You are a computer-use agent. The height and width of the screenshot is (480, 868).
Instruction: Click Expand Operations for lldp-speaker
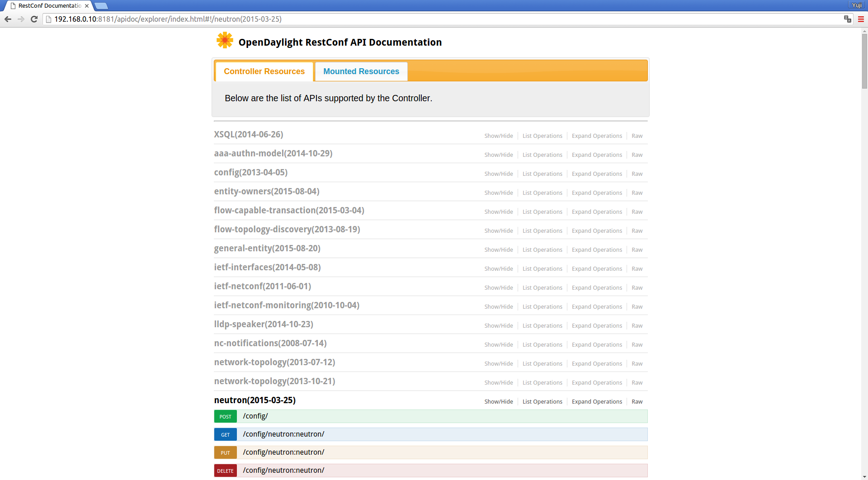tap(597, 326)
